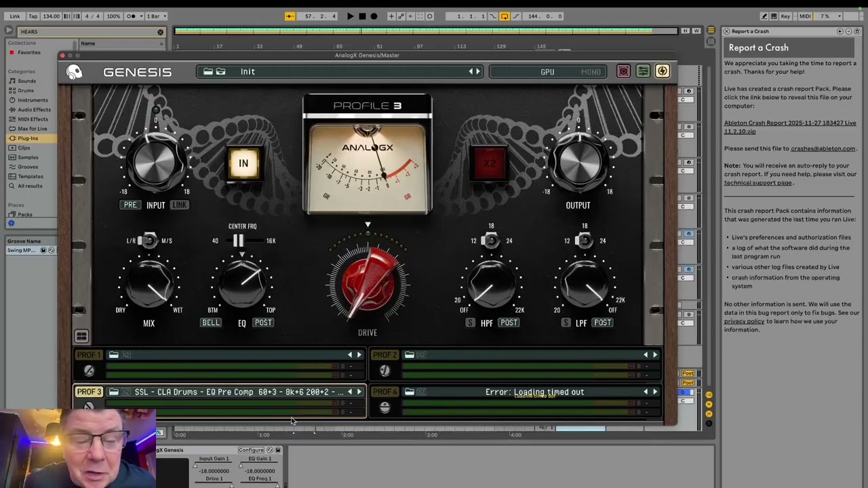Open Plug-Ins category in browser
Image resolution: width=868 pixels, height=488 pixels.
point(28,138)
